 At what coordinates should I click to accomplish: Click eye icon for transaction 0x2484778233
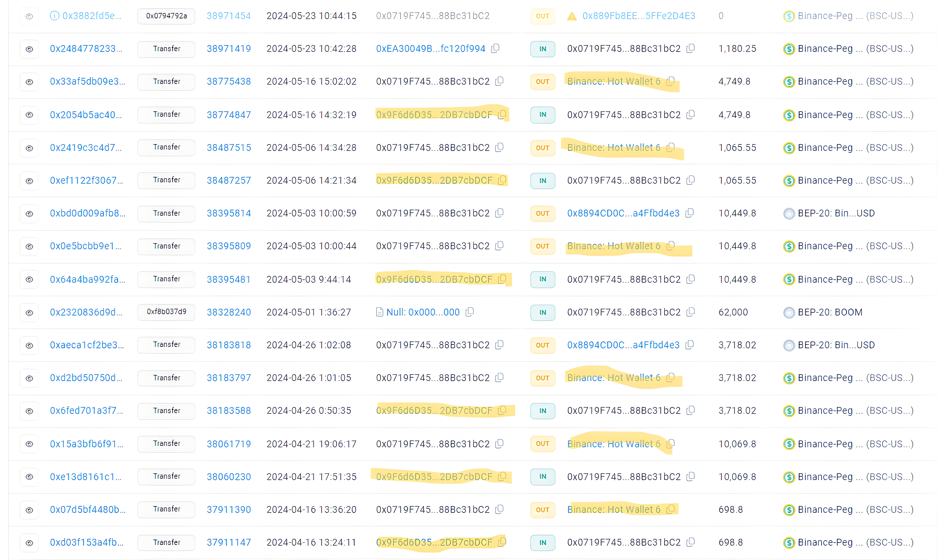(29, 49)
